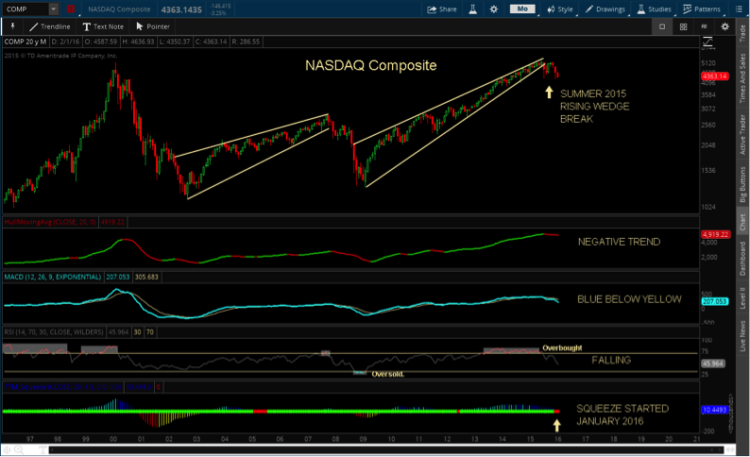Click the pin icon in drawing toolbar
This screenshot has width=750, height=457.
coord(12,26)
